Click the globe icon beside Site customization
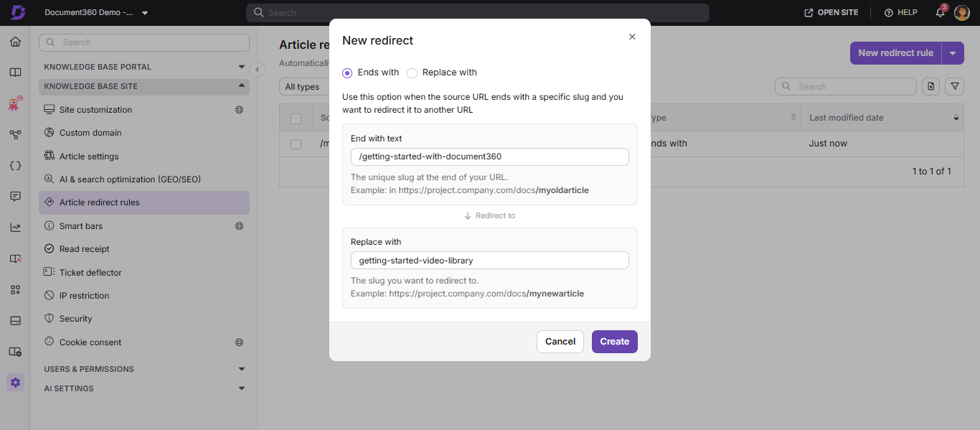 pos(240,110)
